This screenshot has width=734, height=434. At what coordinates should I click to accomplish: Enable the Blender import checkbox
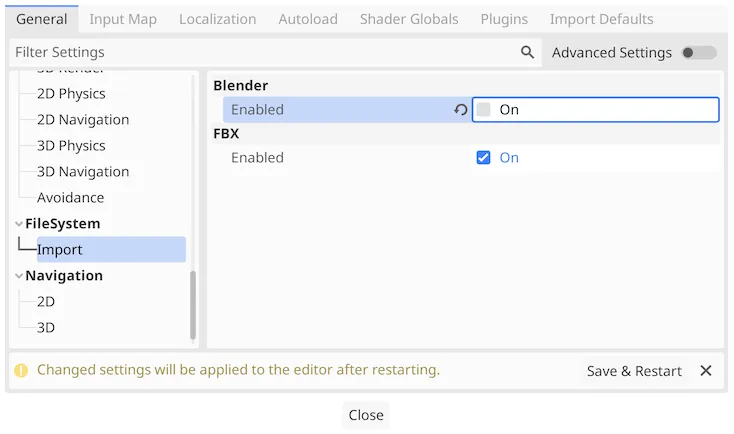click(483, 110)
